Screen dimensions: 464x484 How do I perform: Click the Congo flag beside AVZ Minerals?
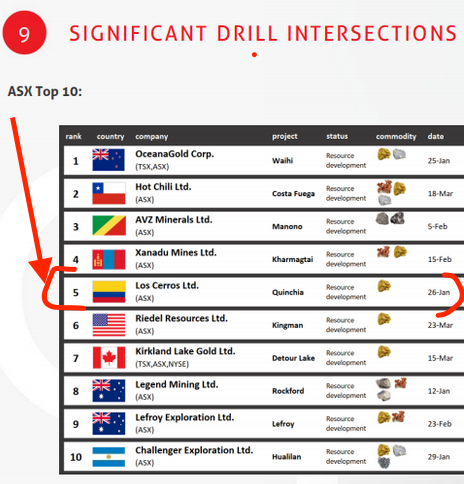point(109,226)
